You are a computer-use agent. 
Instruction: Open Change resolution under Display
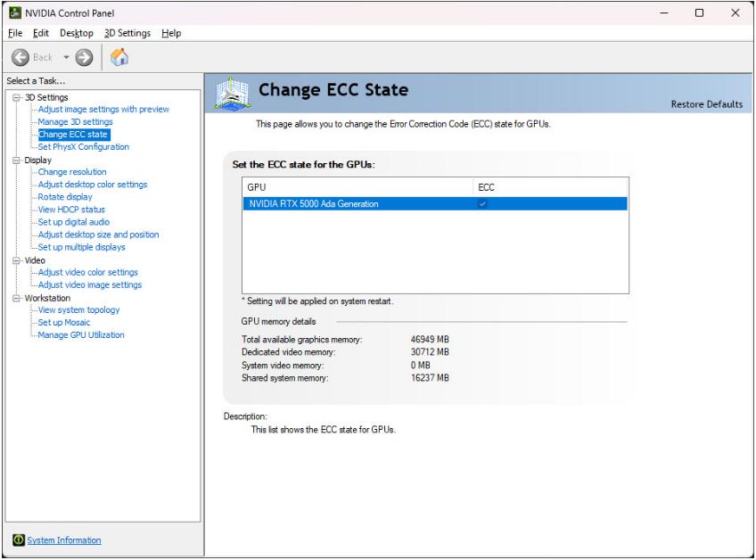(71, 172)
